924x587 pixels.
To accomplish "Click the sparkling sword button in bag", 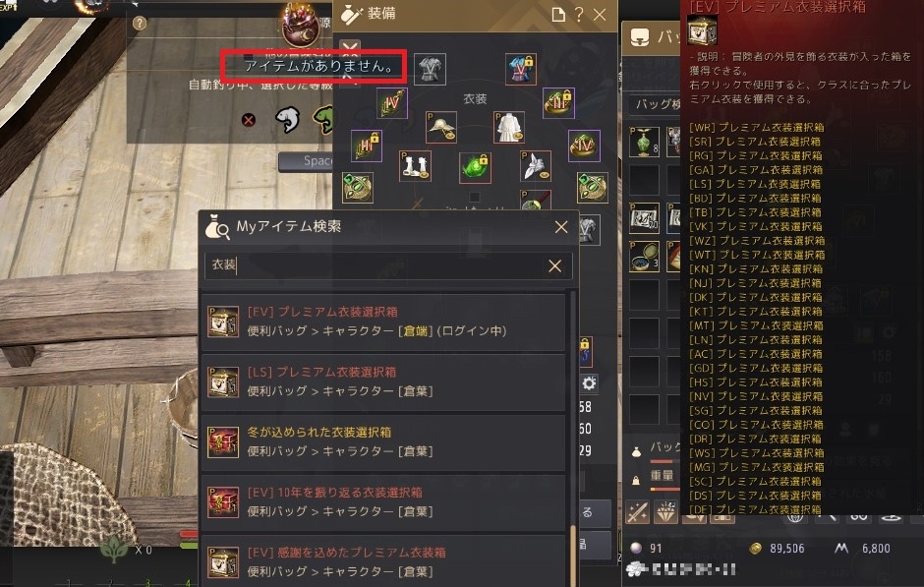I will (638, 512).
